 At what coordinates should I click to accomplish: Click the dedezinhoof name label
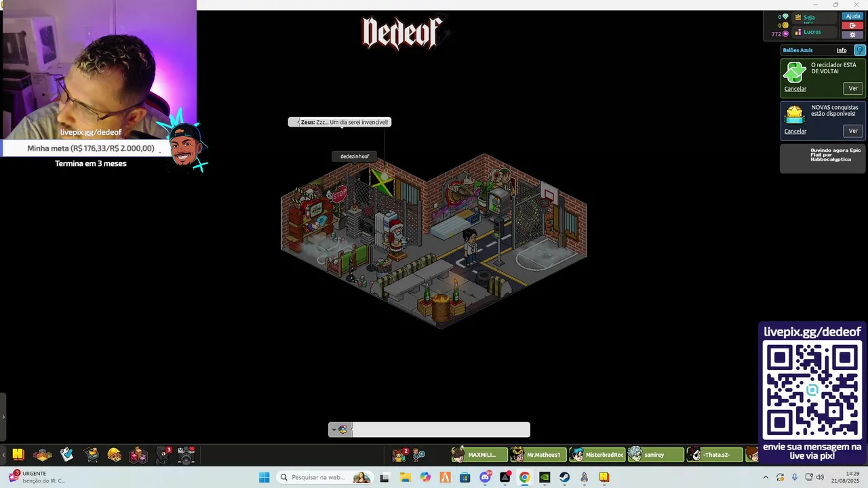click(355, 157)
